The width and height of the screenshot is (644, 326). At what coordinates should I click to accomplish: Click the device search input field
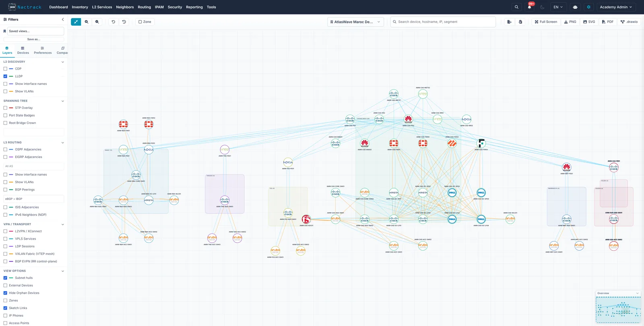click(443, 22)
